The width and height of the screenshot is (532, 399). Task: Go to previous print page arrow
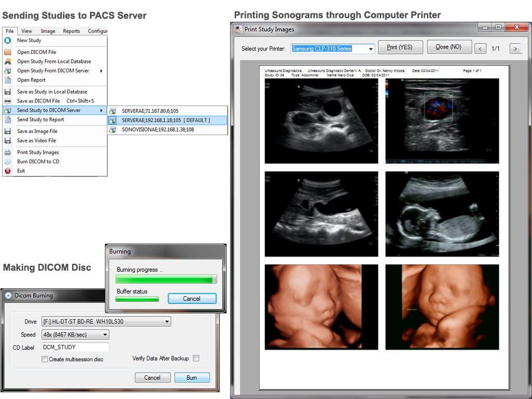click(480, 49)
